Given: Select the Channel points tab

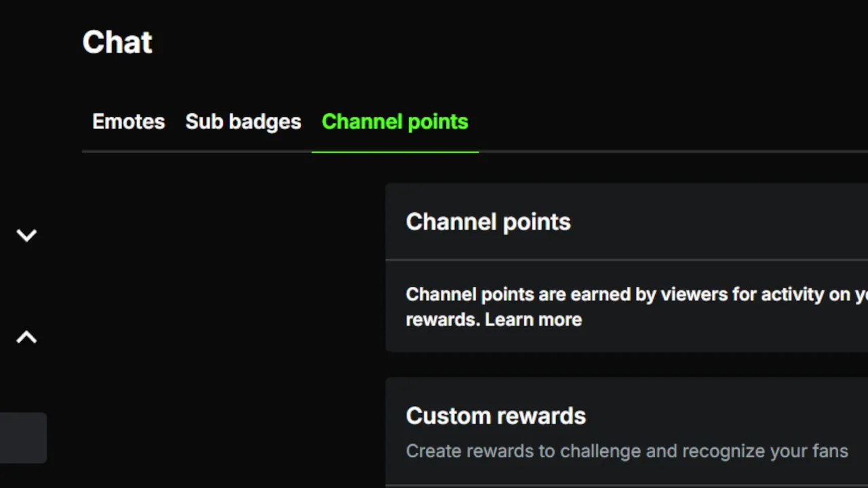Looking at the screenshot, I should tap(395, 122).
